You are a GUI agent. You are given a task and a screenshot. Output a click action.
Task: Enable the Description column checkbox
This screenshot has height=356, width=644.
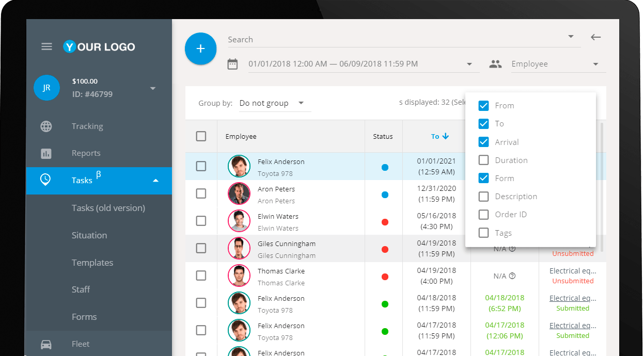pos(483,197)
